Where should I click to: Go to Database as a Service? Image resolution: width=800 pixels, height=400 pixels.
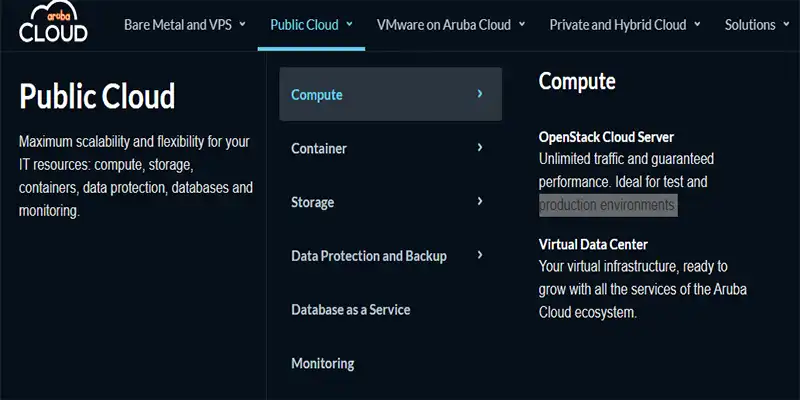[350, 310]
